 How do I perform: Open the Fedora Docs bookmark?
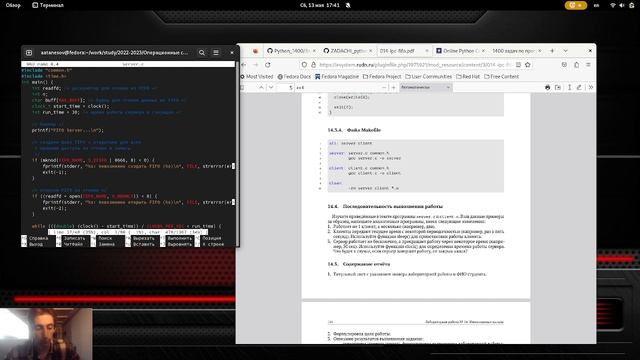(294, 76)
